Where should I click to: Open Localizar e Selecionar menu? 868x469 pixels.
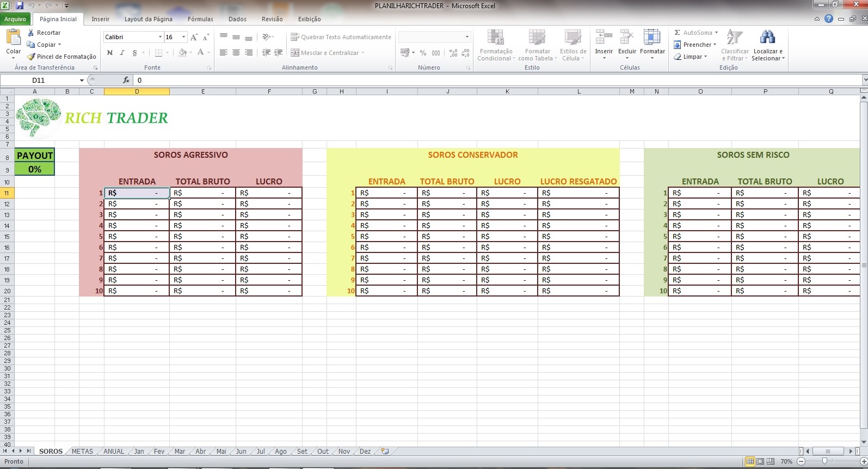point(768,45)
